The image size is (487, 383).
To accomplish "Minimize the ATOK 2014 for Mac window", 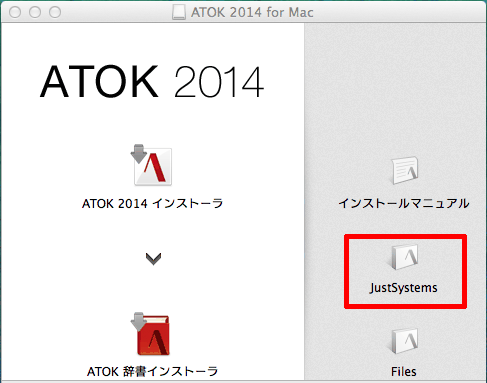I will pos(35,12).
